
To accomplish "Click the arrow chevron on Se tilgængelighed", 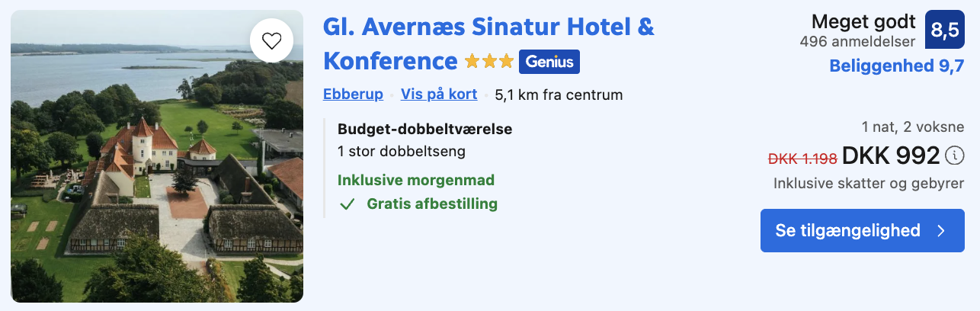I will [942, 230].
